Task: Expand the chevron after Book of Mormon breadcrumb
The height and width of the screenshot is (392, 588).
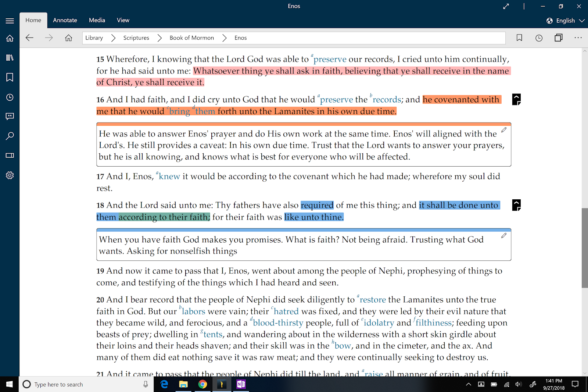Action: click(x=224, y=38)
